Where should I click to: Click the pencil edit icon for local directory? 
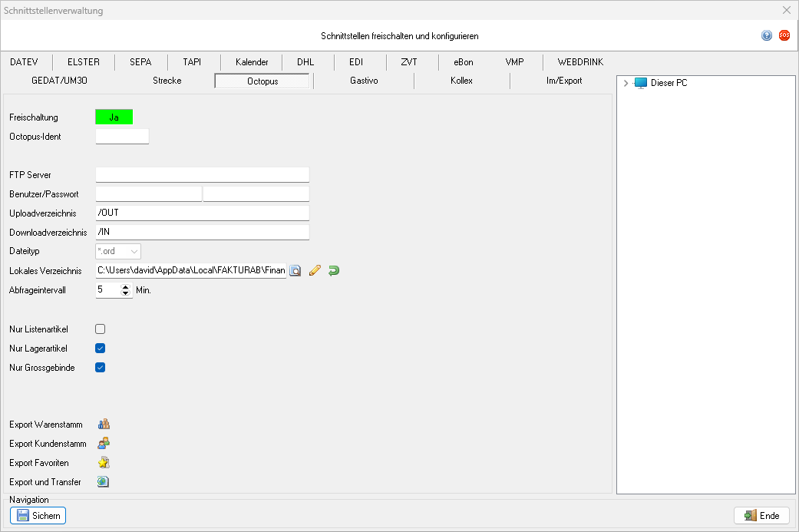click(314, 270)
